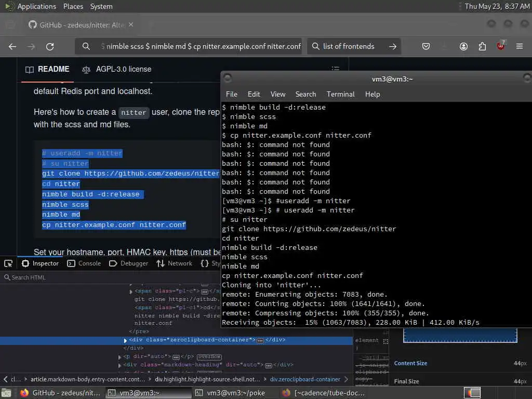Click in the Search HTML field

coord(110,277)
